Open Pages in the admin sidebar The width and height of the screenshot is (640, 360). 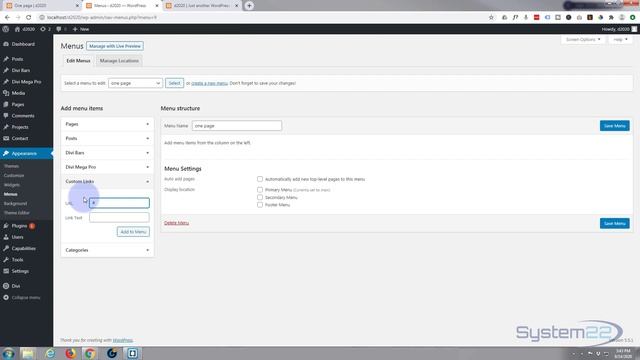click(x=18, y=105)
